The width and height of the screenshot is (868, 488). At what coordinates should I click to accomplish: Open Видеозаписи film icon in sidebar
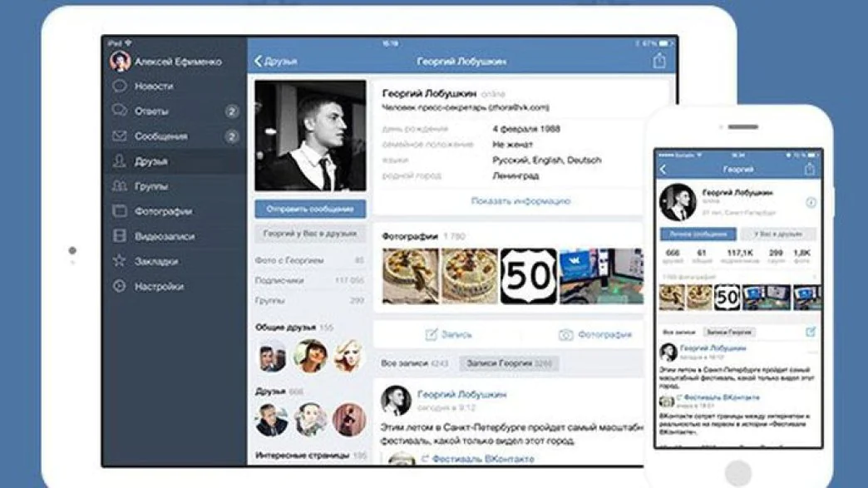click(120, 236)
